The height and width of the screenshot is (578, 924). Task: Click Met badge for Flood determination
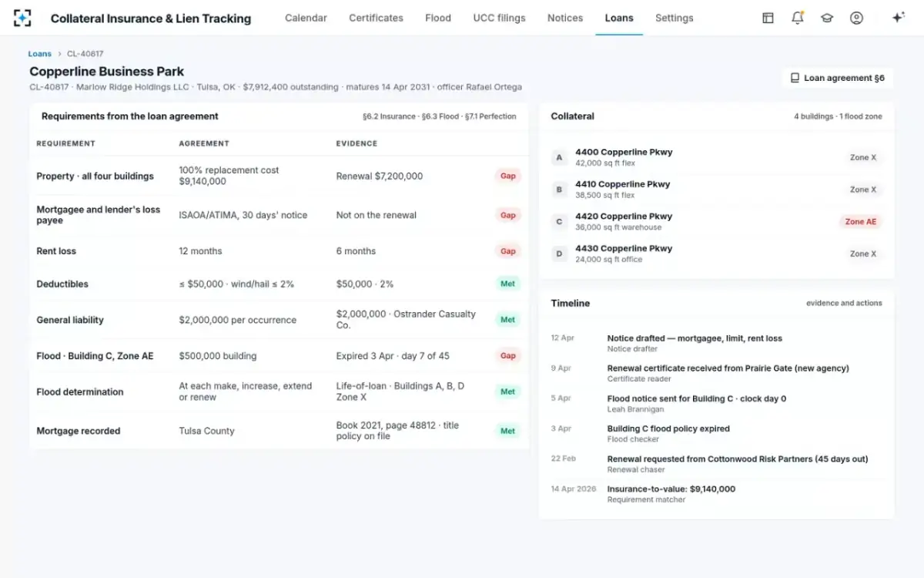pyautogui.click(x=508, y=391)
